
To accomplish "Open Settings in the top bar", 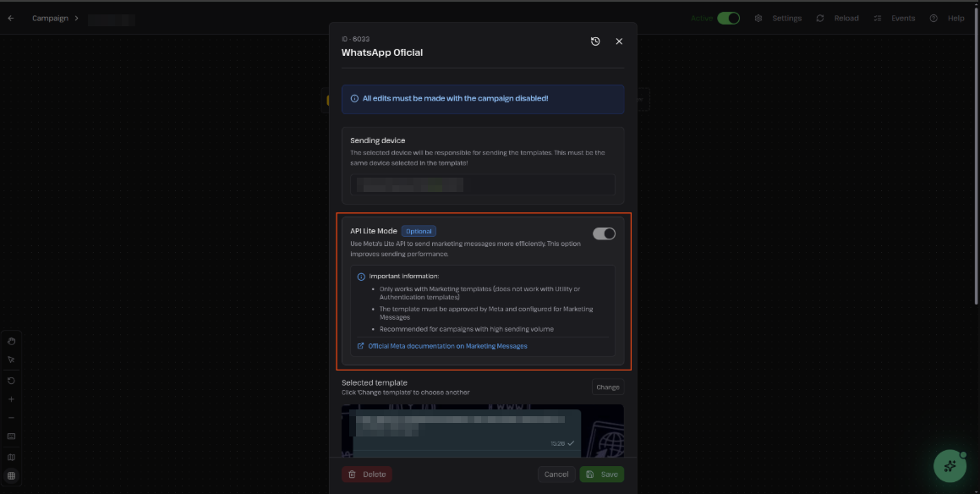I will (779, 18).
